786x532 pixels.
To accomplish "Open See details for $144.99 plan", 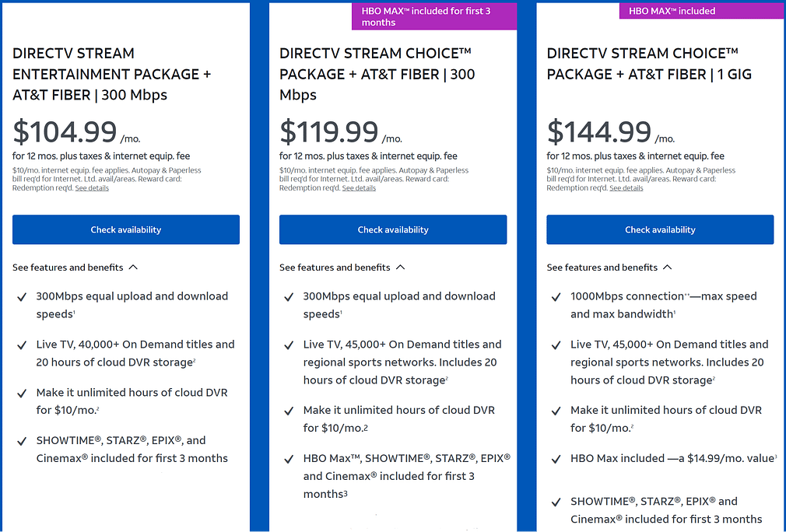I will tap(626, 187).
